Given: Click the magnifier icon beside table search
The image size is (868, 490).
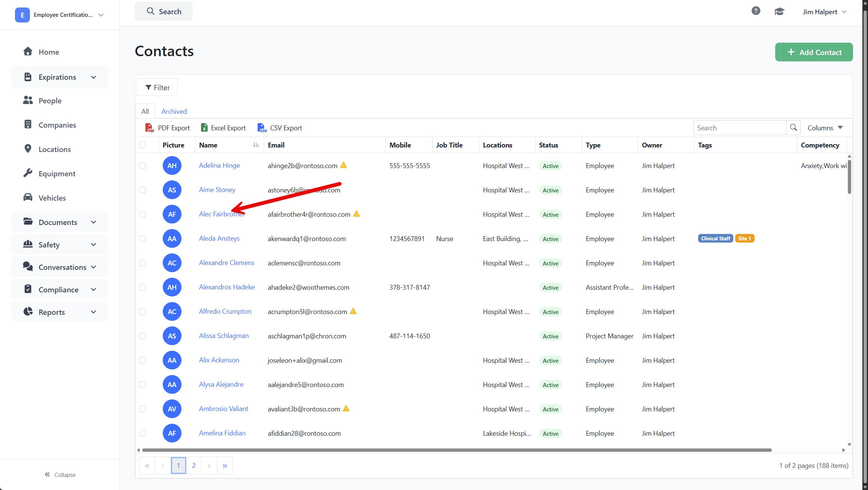Looking at the screenshot, I should coord(793,128).
